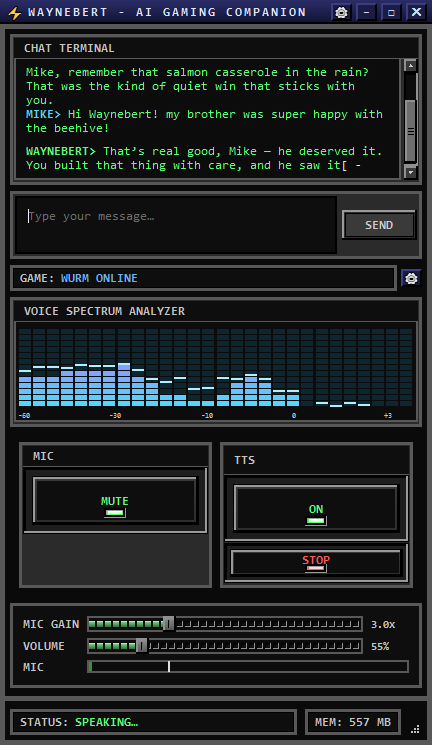Open game settings gear beside Wurm Online
Image resolution: width=432 pixels, height=745 pixels.
coord(411,278)
